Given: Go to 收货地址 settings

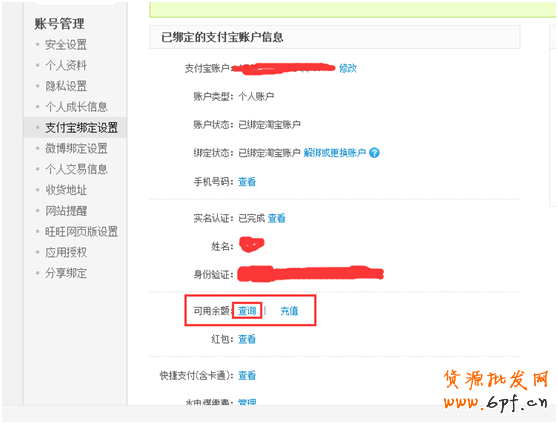Looking at the screenshot, I should [66, 190].
